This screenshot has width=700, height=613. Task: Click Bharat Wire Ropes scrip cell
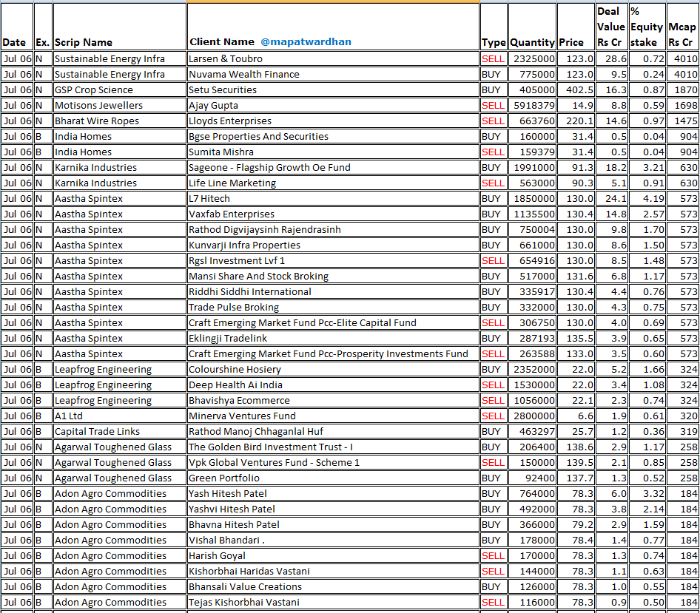click(120, 121)
